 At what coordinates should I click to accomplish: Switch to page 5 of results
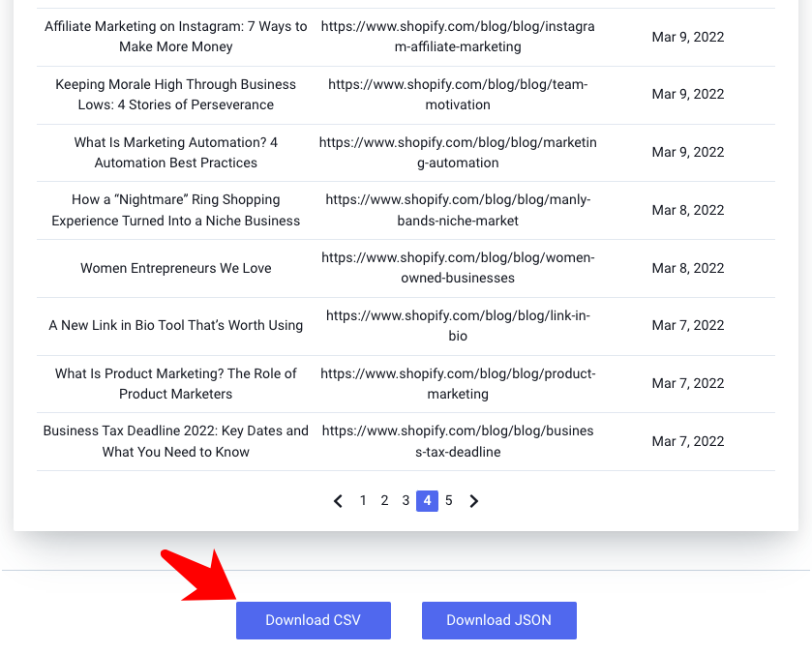point(448,500)
